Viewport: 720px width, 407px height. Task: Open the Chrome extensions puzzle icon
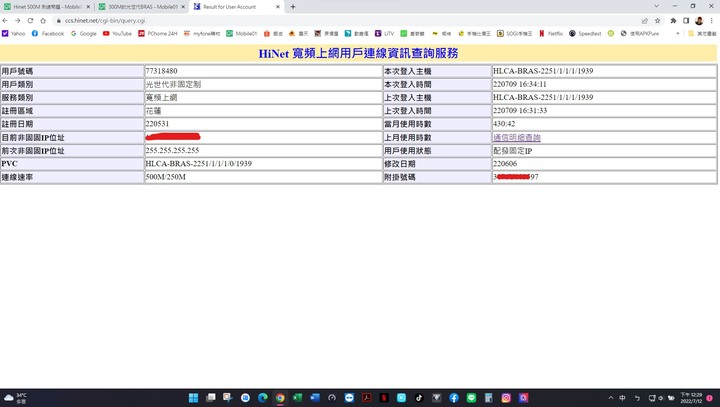point(673,21)
